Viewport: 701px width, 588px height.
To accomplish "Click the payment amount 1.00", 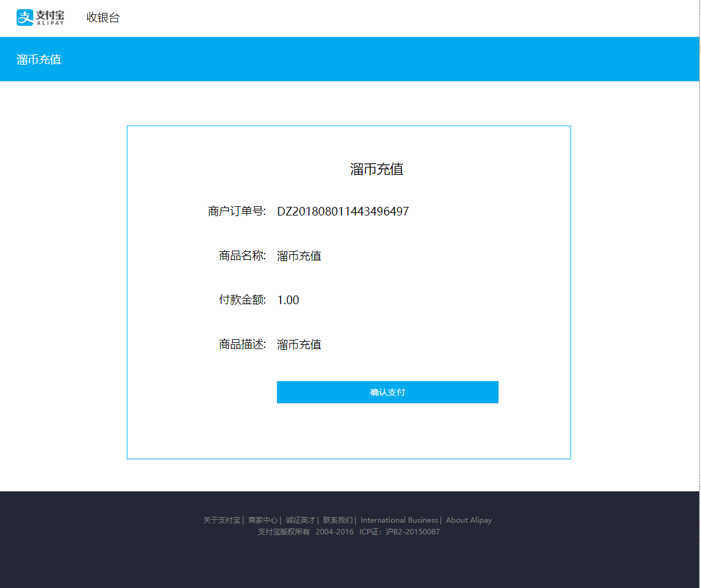I will [x=288, y=300].
